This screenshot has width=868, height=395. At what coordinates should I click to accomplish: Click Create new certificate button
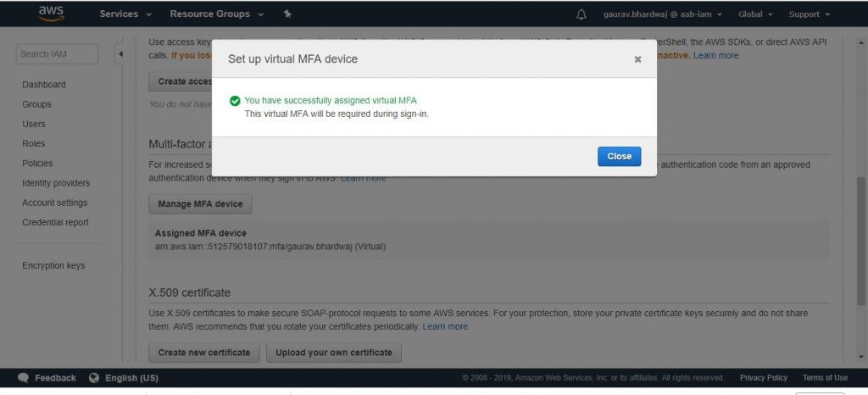point(204,353)
